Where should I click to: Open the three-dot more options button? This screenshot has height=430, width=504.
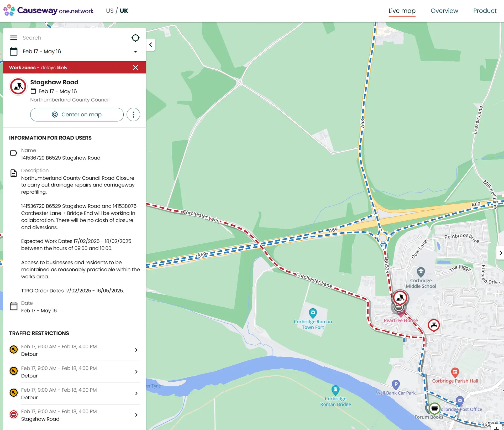pos(133,115)
